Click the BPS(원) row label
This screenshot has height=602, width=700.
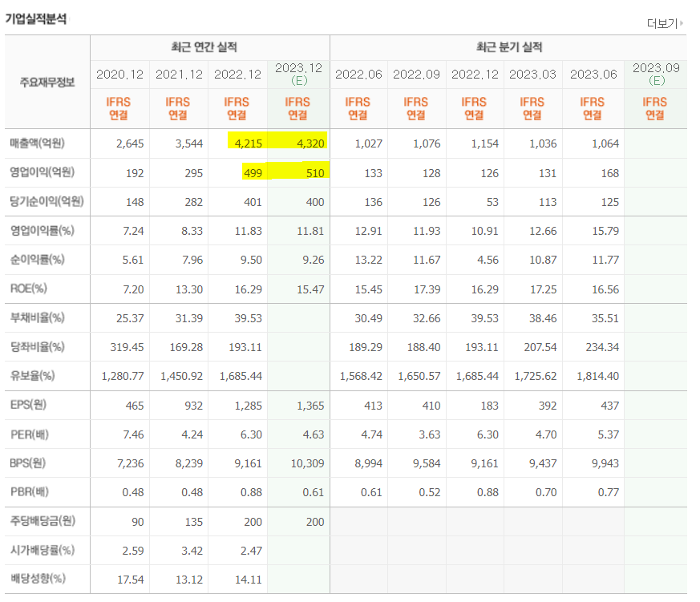point(28,463)
